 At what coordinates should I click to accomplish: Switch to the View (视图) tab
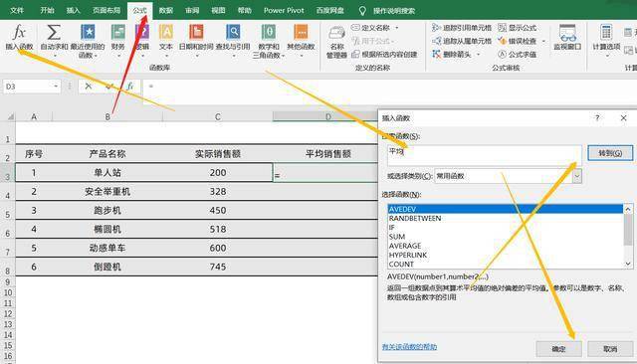click(218, 10)
